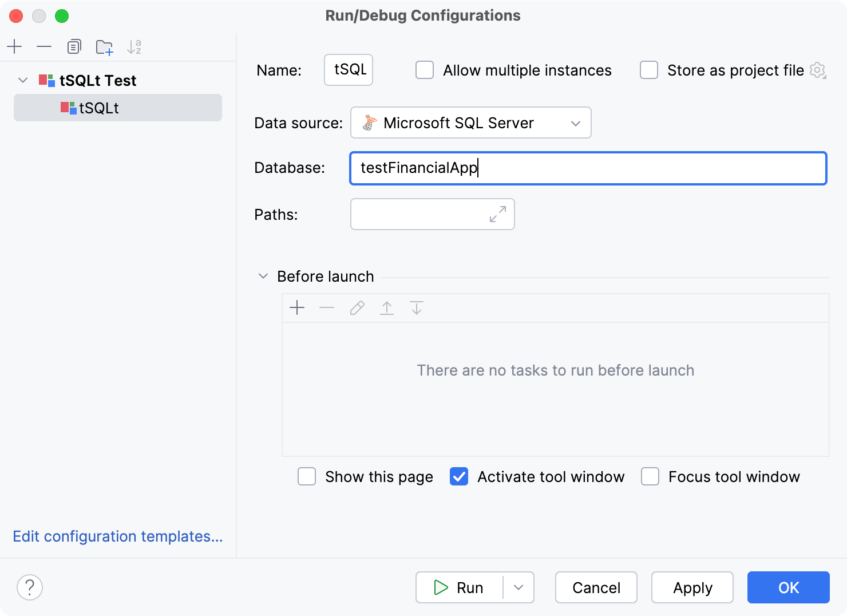The image size is (847, 616).
Task: Add a Before launch task
Action: coord(297,307)
